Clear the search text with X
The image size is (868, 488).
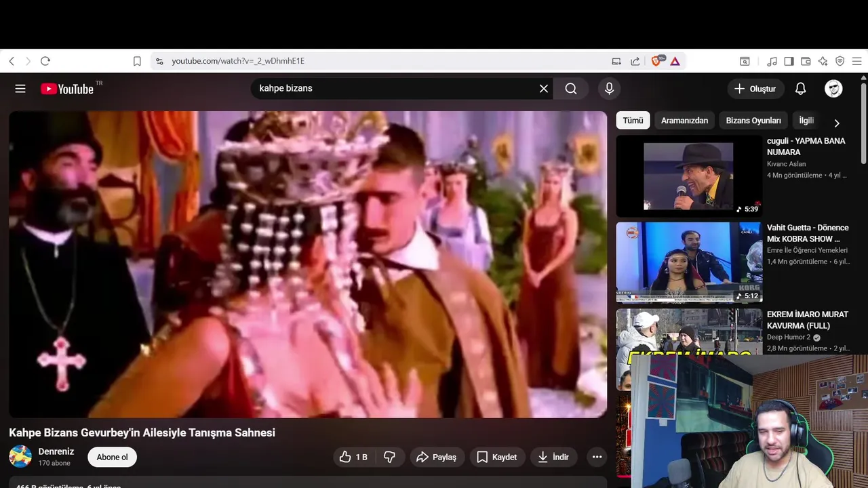pos(544,89)
